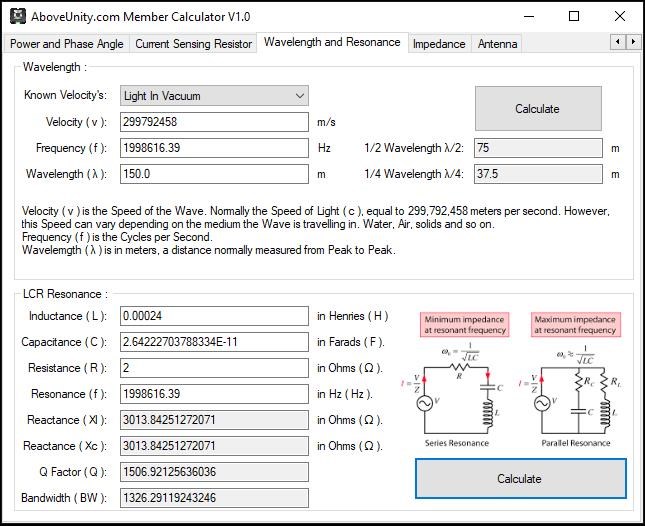Image resolution: width=645 pixels, height=526 pixels.
Task: Switch to the Antenna tab
Action: [497, 44]
